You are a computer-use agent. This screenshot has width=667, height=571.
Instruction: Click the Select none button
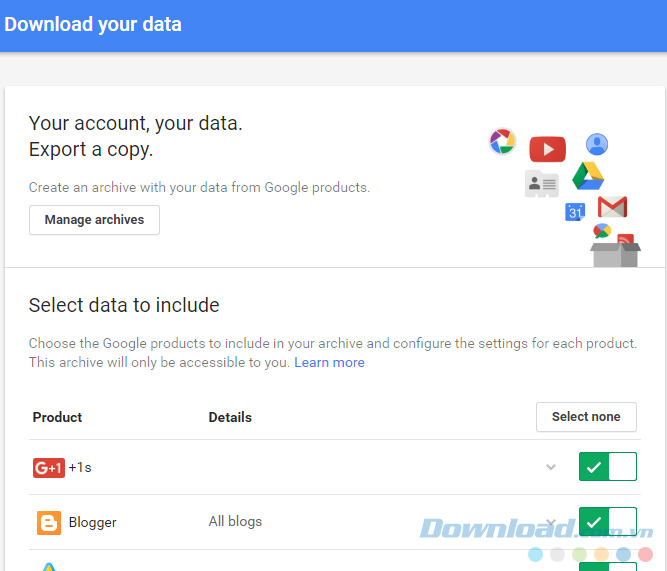point(586,417)
